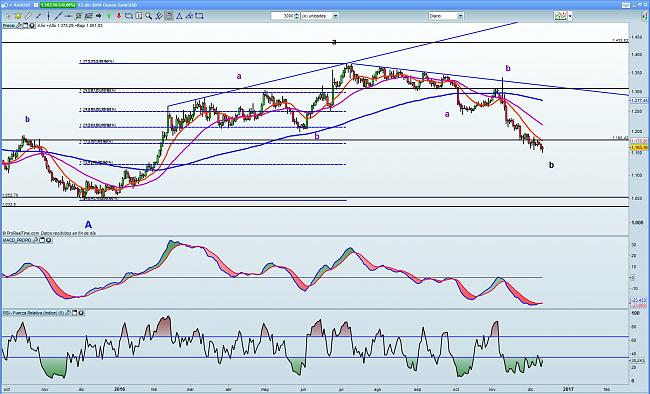
Task: Click the Precio panel label
Action: point(9,26)
